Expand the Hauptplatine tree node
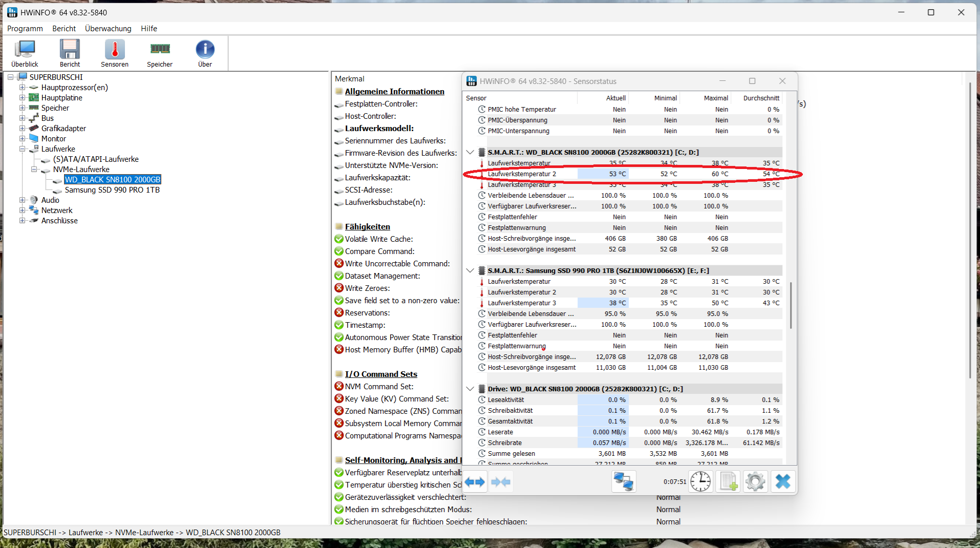This screenshot has width=980, height=548. tap(22, 98)
